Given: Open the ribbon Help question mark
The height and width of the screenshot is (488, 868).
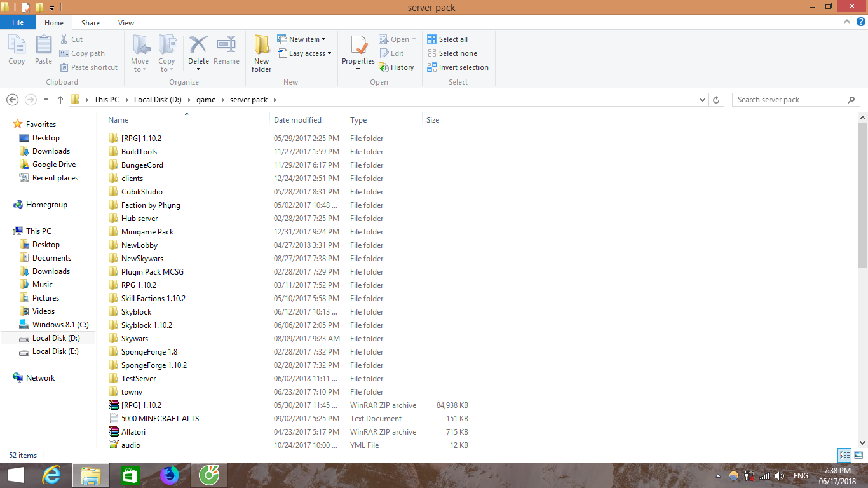Looking at the screenshot, I should tap(861, 22).
